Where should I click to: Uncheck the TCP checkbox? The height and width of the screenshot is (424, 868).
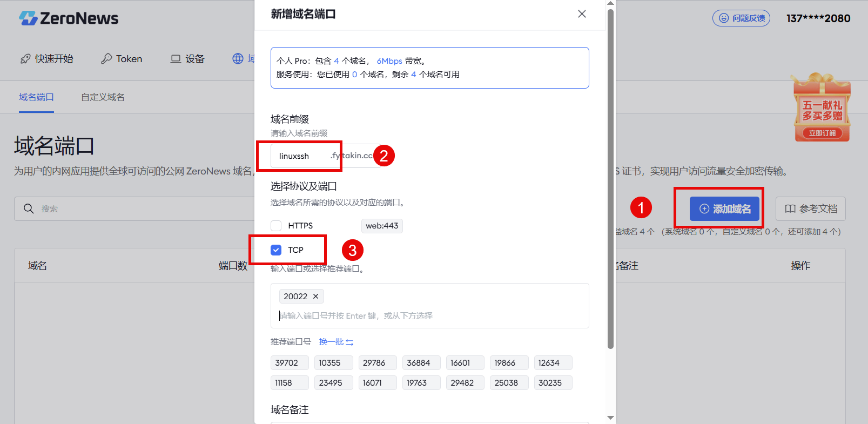[276, 250]
